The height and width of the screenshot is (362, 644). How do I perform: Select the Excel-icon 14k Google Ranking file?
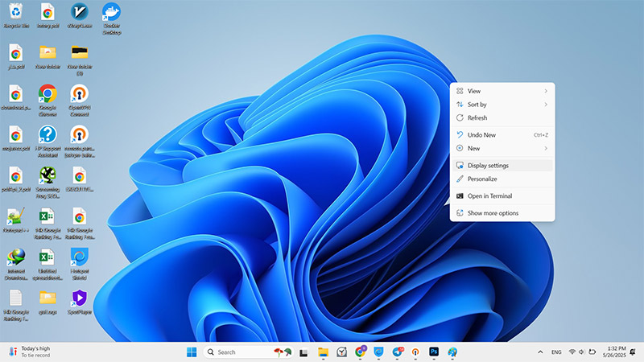47,224
